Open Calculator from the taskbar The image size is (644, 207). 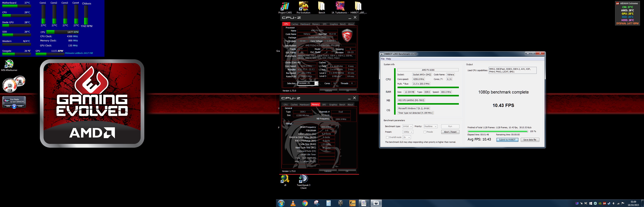coord(329,203)
